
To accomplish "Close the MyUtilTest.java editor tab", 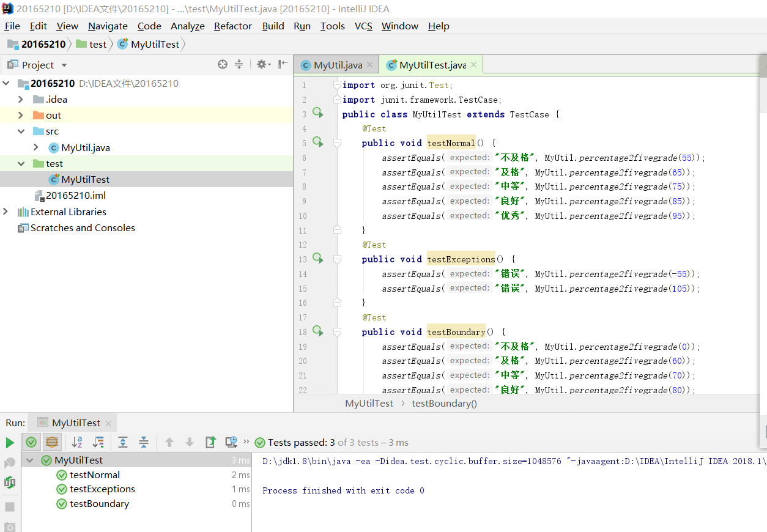I will tap(474, 65).
